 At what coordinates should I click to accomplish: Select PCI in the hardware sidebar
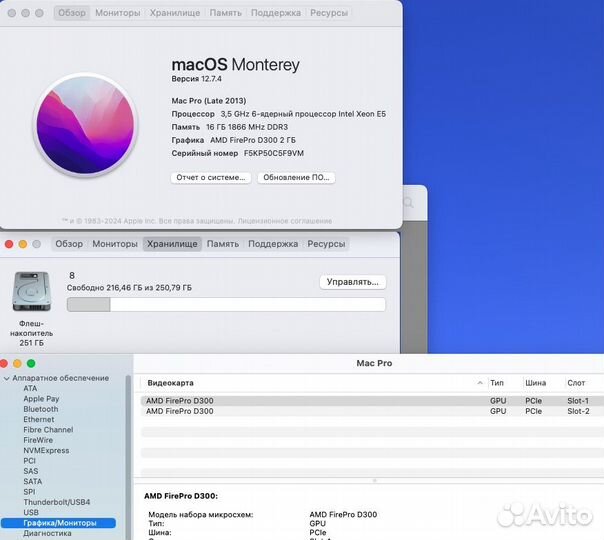click(29, 461)
